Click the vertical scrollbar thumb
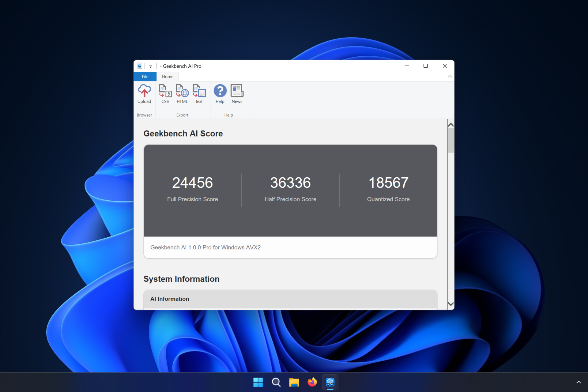The width and height of the screenshot is (588, 392). (450, 139)
